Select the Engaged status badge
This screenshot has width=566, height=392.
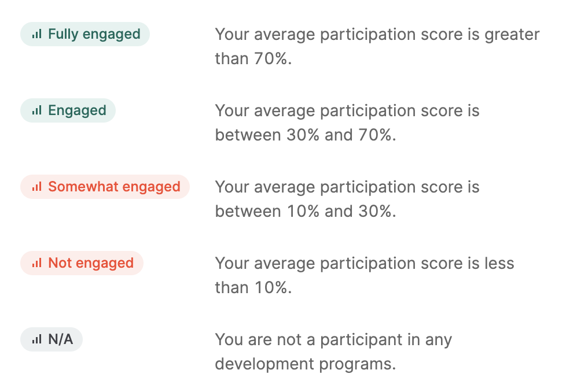tap(68, 110)
